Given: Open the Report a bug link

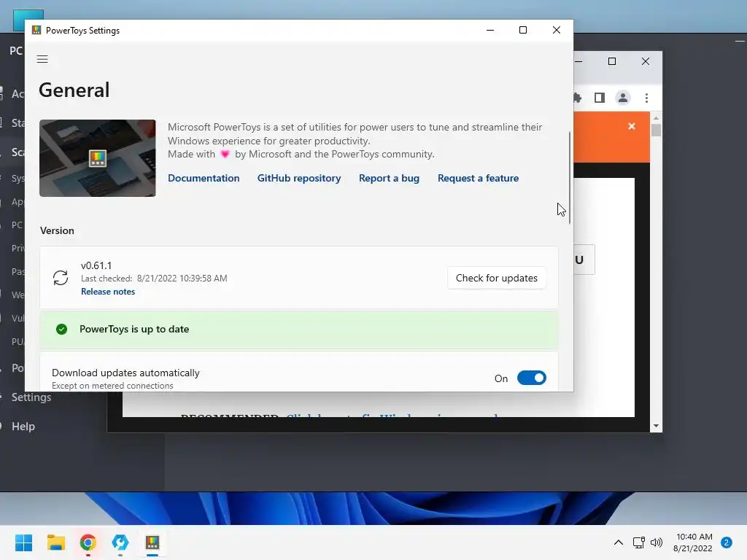Looking at the screenshot, I should 390,178.
